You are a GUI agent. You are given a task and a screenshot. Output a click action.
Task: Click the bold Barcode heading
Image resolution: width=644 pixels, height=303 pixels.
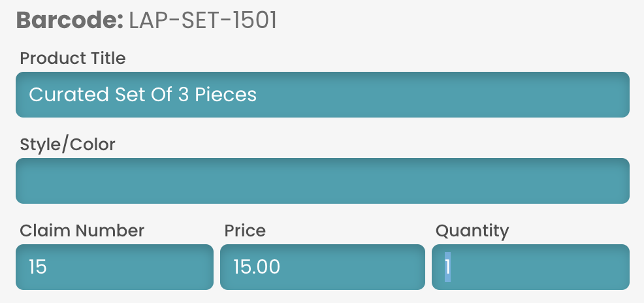coord(70,20)
